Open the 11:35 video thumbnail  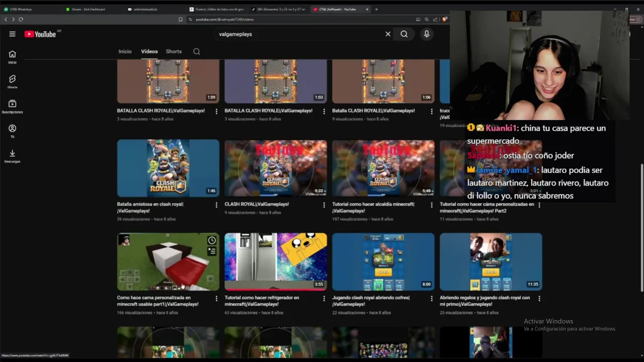click(x=491, y=261)
